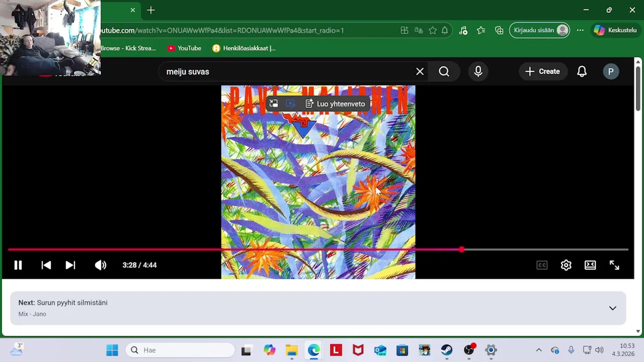Open the YouTube Create button
The width and height of the screenshot is (644, 362).
click(x=543, y=71)
